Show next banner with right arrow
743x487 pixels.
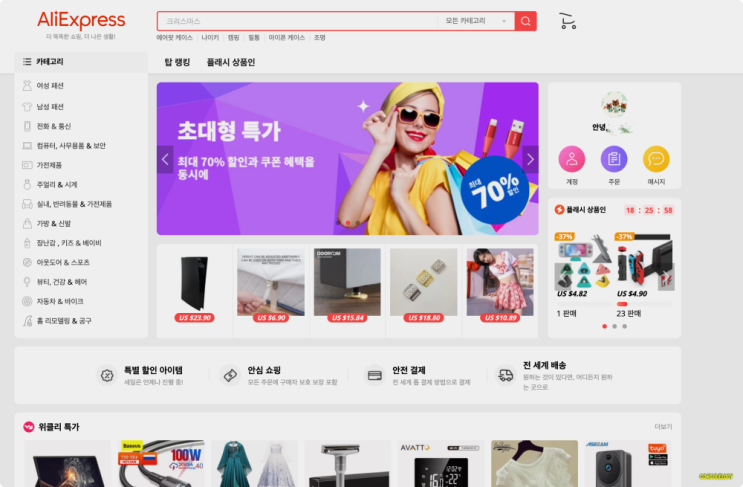point(530,159)
